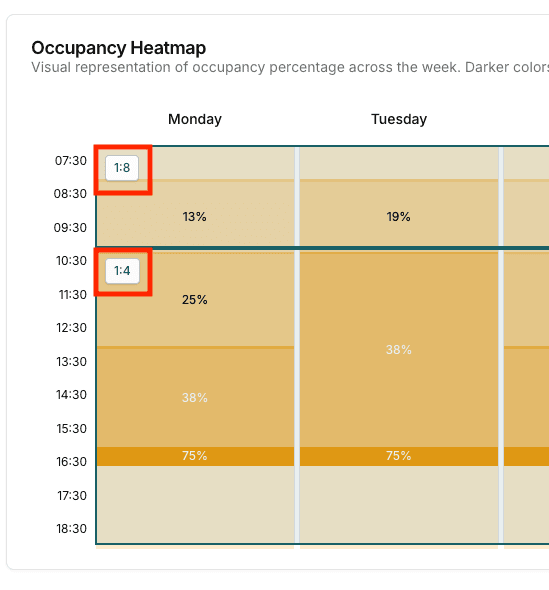
Task: Click Tuesday 75% occupancy band
Action: [399, 456]
